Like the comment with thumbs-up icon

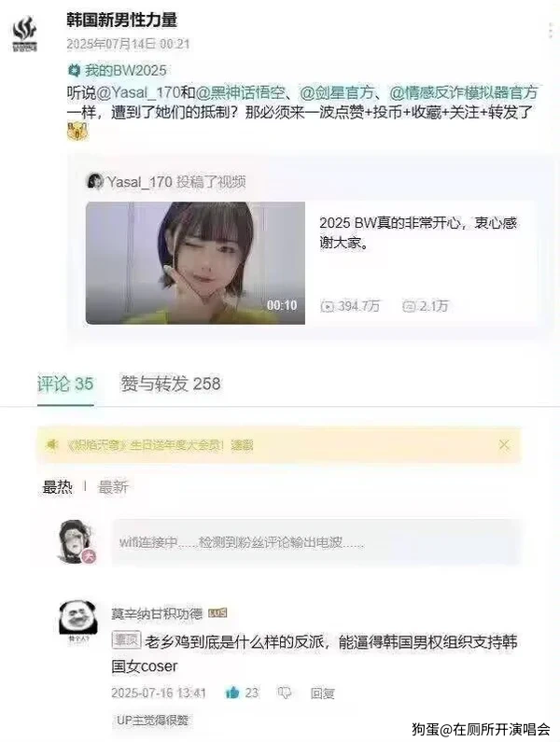(232, 693)
